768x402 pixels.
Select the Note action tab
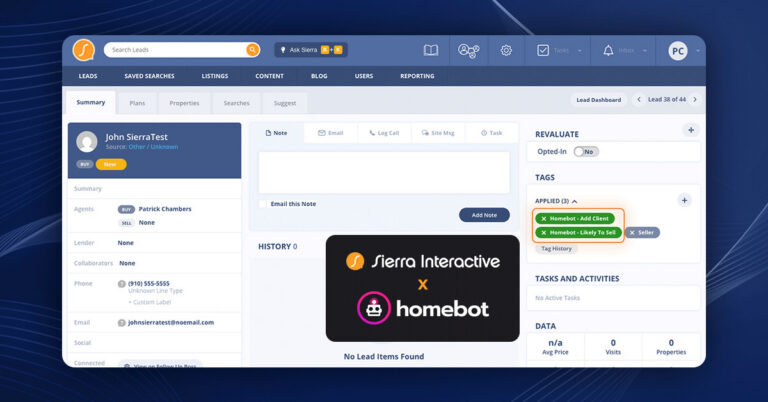point(276,133)
